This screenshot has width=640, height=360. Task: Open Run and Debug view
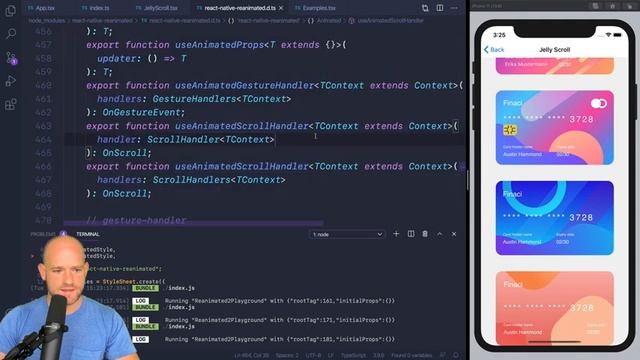(x=11, y=80)
